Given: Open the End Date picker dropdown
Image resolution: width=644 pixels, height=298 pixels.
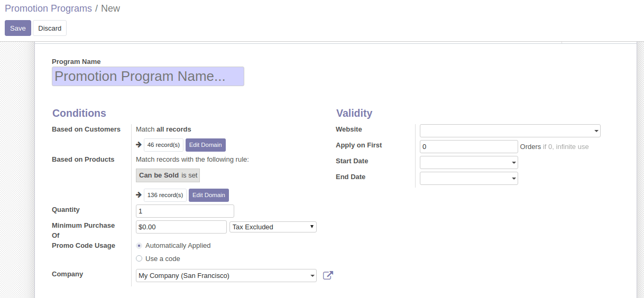Looking at the screenshot, I should tap(469, 178).
